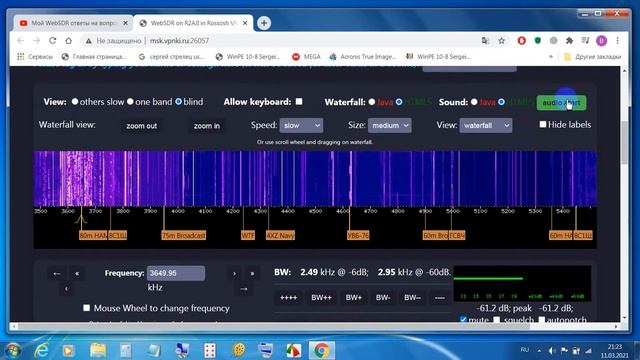Click the browser address bar URL
Image resolution: width=640 pixels, height=360 pixels.
[x=179, y=40]
